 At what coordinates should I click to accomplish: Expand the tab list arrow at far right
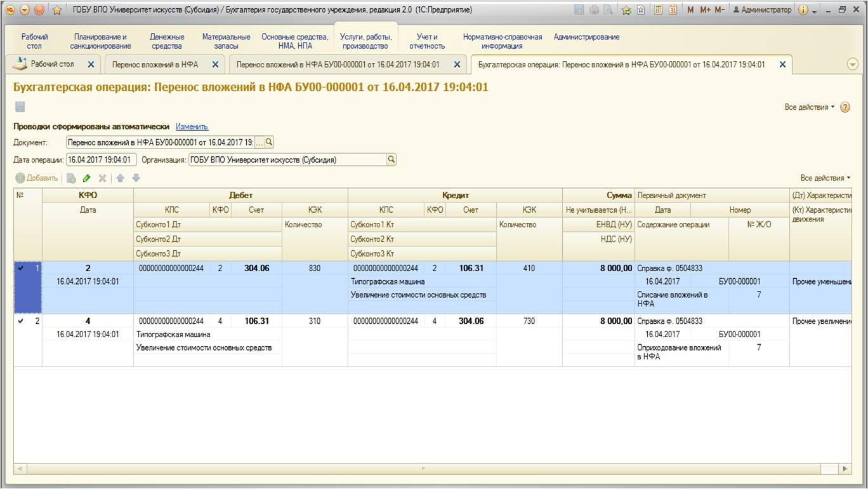(x=852, y=65)
